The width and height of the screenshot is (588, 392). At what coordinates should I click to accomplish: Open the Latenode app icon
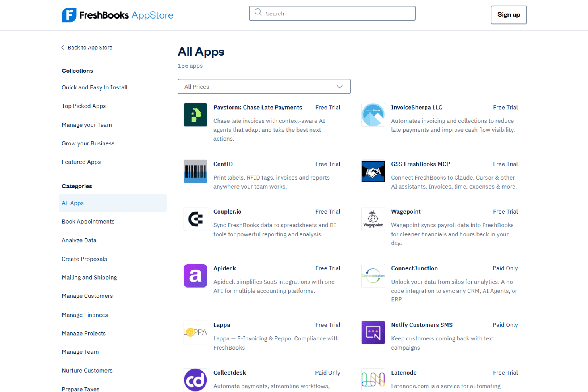click(x=373, y=380)
